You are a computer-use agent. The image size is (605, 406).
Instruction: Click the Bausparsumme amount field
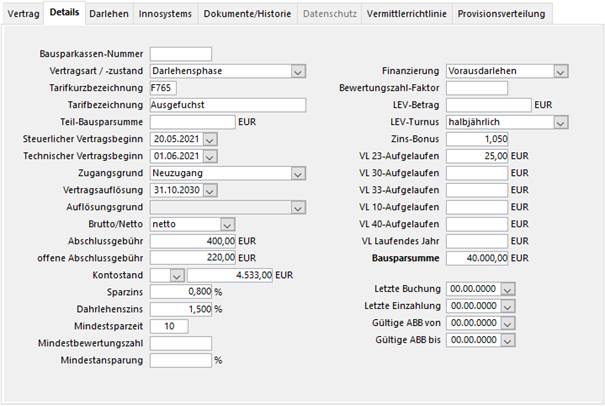pos(477,258)
